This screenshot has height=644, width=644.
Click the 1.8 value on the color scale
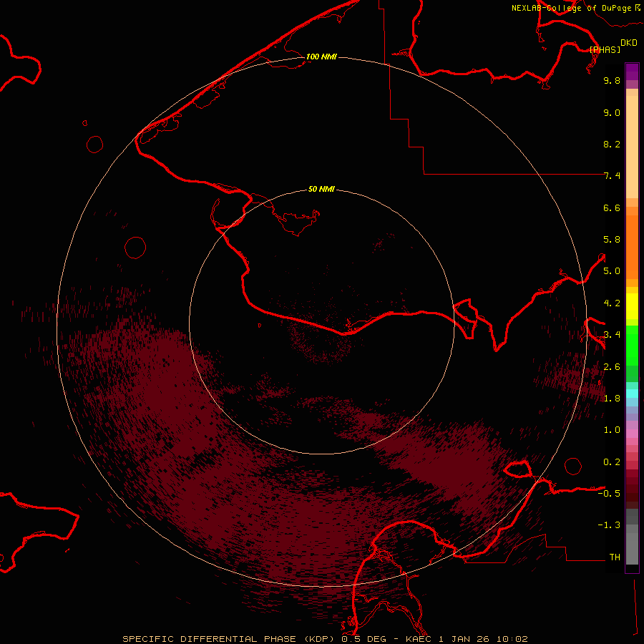click(612, 399)
